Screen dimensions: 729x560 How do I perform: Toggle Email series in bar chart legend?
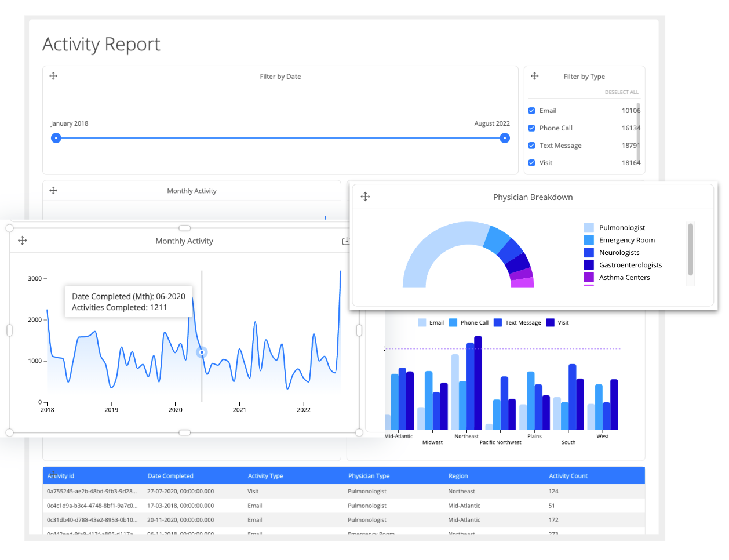tap(431, 323)
